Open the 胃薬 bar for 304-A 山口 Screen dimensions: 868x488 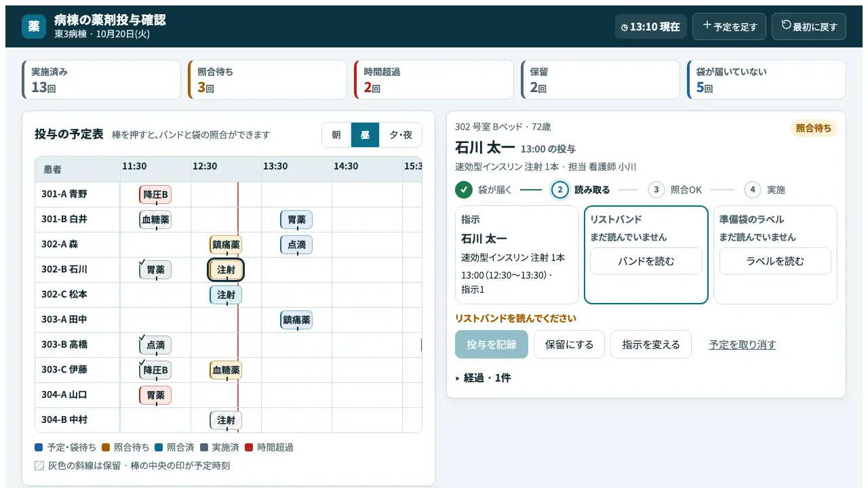click(x=155, y=395)
